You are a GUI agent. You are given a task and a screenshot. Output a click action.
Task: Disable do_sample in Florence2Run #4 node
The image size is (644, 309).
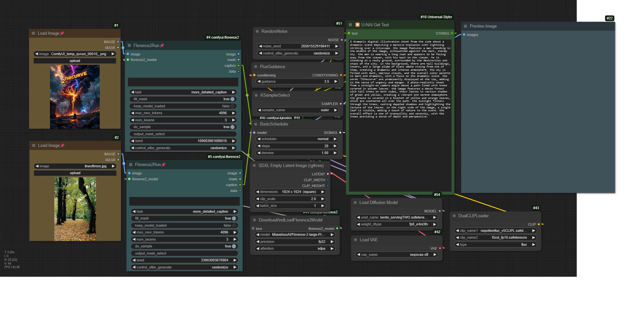coord(232,127)
